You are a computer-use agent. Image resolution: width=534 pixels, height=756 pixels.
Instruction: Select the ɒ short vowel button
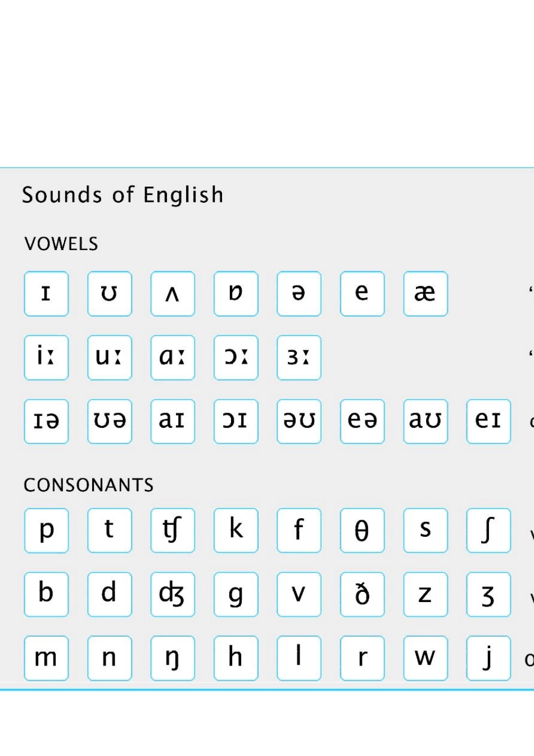tap(236, 293)
